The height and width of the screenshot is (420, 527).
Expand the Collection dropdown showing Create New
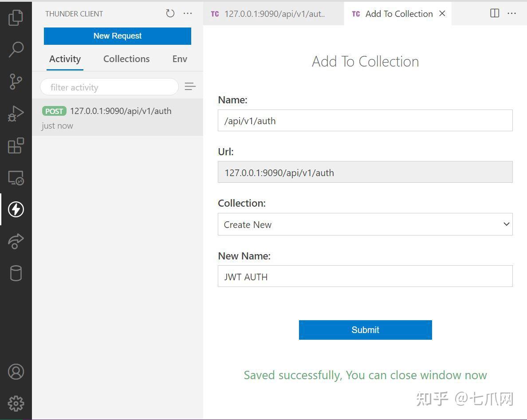coord(365,224)
